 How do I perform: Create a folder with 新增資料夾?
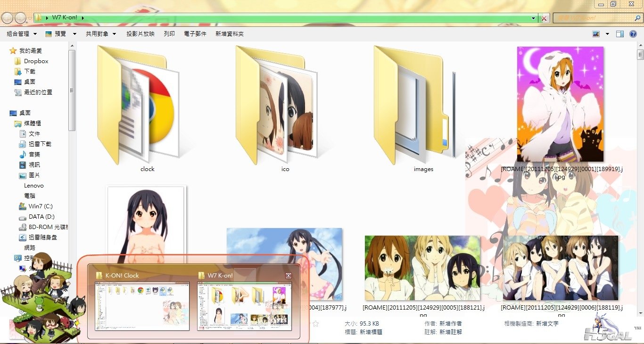(230, 34)
